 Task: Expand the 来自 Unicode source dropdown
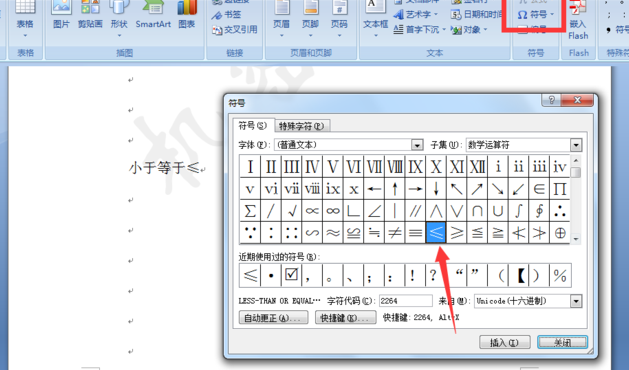[576, 301]
